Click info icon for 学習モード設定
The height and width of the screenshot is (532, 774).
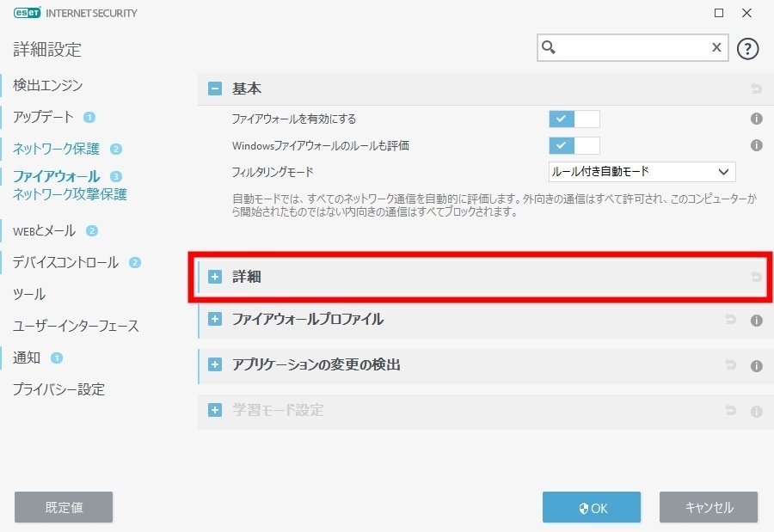tap(756, 411)
